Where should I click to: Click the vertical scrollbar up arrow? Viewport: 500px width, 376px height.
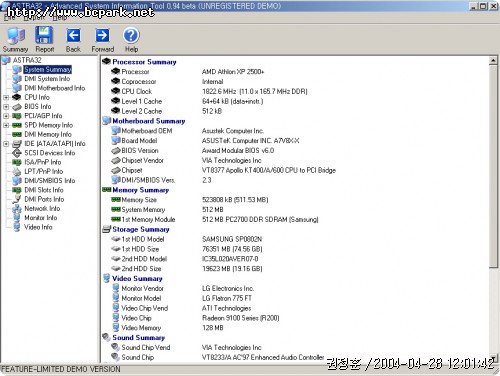pyautogui.click(x=493, y=60)
